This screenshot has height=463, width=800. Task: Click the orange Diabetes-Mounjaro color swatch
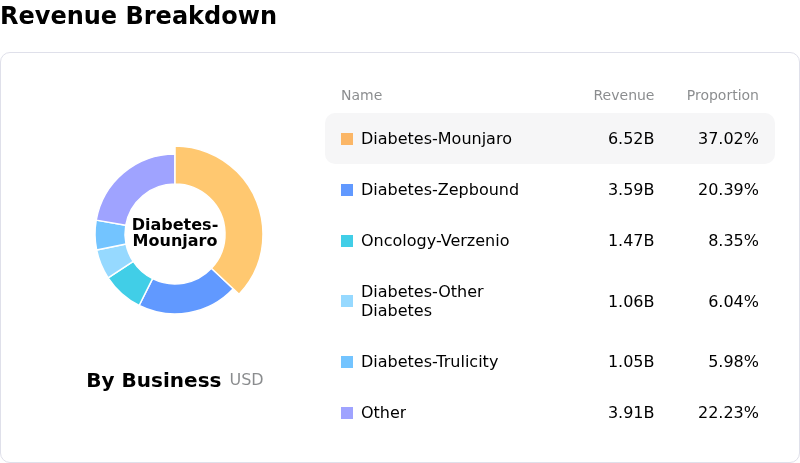[x=347, y=139]
